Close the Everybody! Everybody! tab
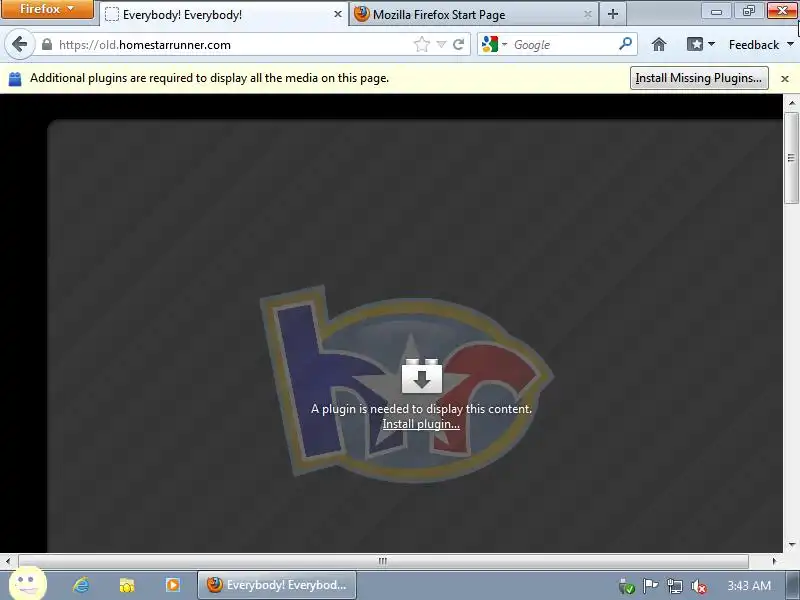800x600 pixels. tap(337, 14)
